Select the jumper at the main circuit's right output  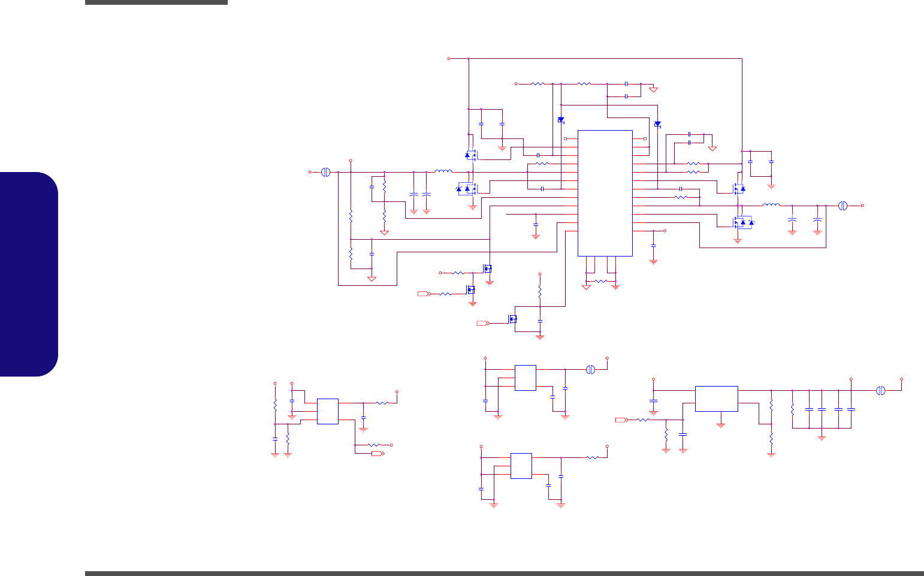pos(843,206)
